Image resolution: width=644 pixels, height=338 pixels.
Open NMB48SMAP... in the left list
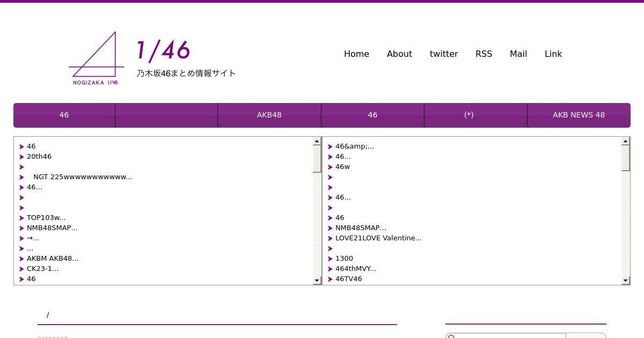(x=52, y=228)
